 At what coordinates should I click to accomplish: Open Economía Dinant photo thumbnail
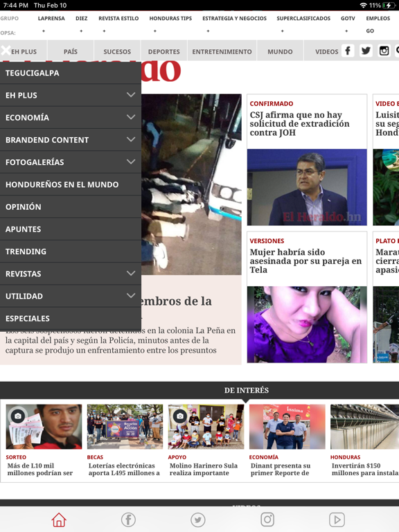tap(287, 427)
